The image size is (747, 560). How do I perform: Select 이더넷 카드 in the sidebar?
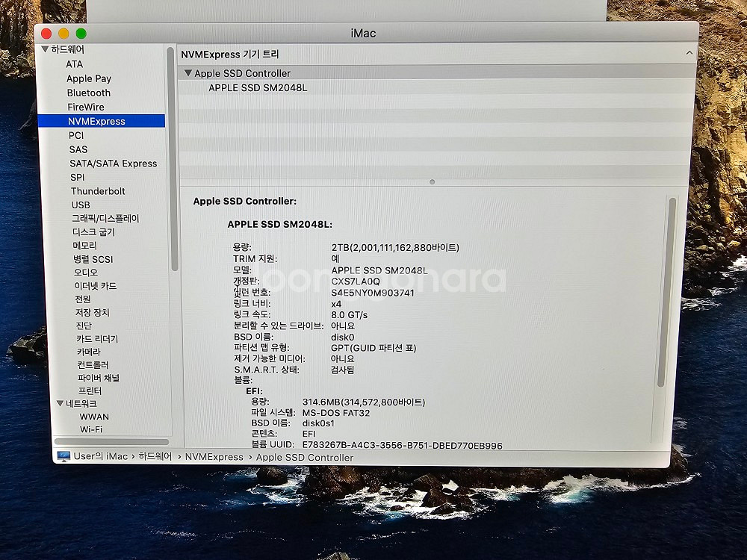[96, 286]
